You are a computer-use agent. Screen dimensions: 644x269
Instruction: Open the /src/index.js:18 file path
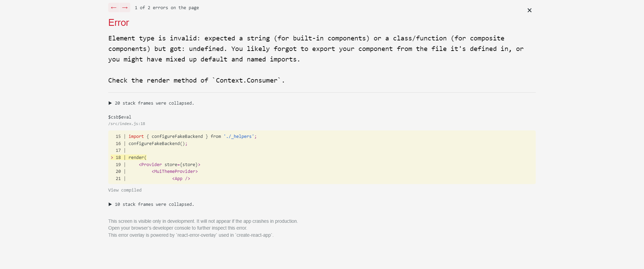127,124
